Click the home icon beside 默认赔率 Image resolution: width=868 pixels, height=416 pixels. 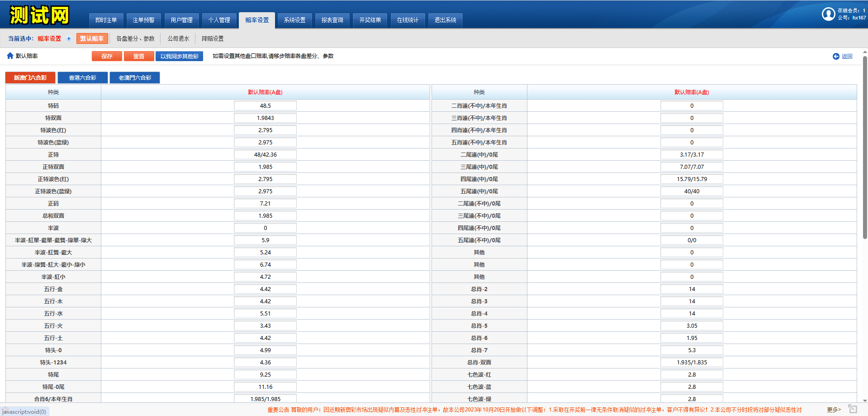pyautogui.click(x=10, y=56)
